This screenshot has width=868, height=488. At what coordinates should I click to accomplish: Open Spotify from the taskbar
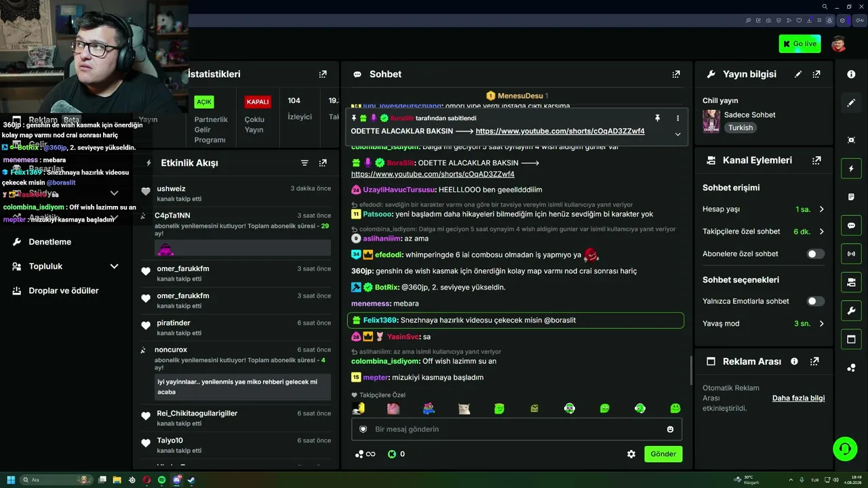tap(161, 480)
